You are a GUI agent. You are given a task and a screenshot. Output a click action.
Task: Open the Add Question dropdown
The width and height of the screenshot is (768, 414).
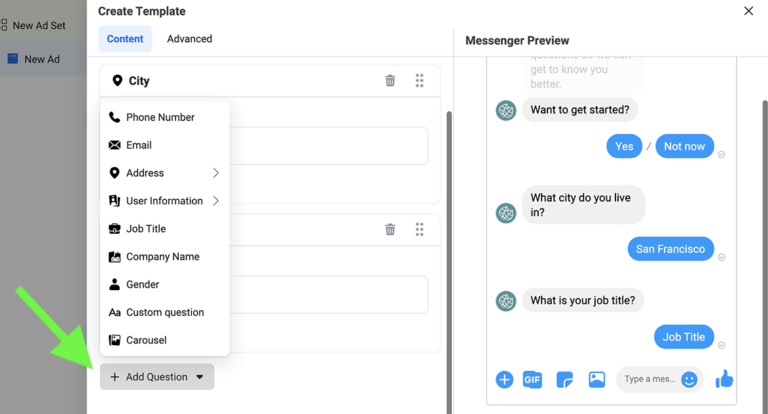157,377
